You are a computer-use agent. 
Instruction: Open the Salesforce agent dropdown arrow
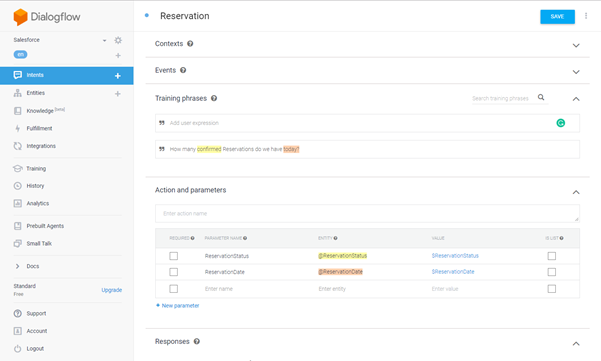click(x=104, y=41)
